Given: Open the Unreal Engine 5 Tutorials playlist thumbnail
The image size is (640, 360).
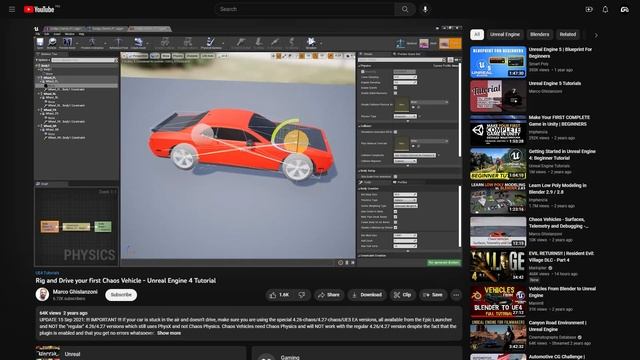Looking at the screenshot, I should click(498, 96).
